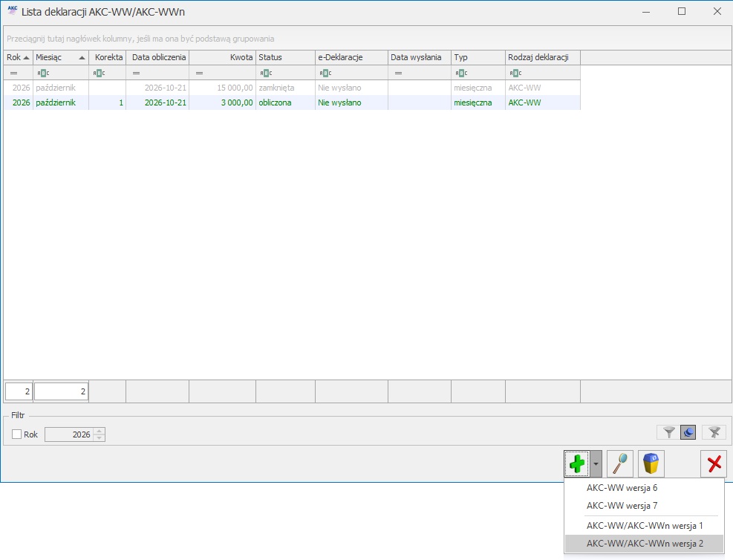Screen dimensions: 733x560
Task: Click the equals filter icon under Data obliczenia
Action: (136, 73)
